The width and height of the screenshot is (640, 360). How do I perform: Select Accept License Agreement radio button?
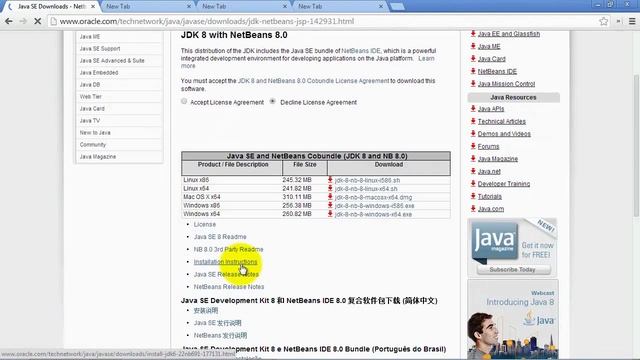point(184,101)
